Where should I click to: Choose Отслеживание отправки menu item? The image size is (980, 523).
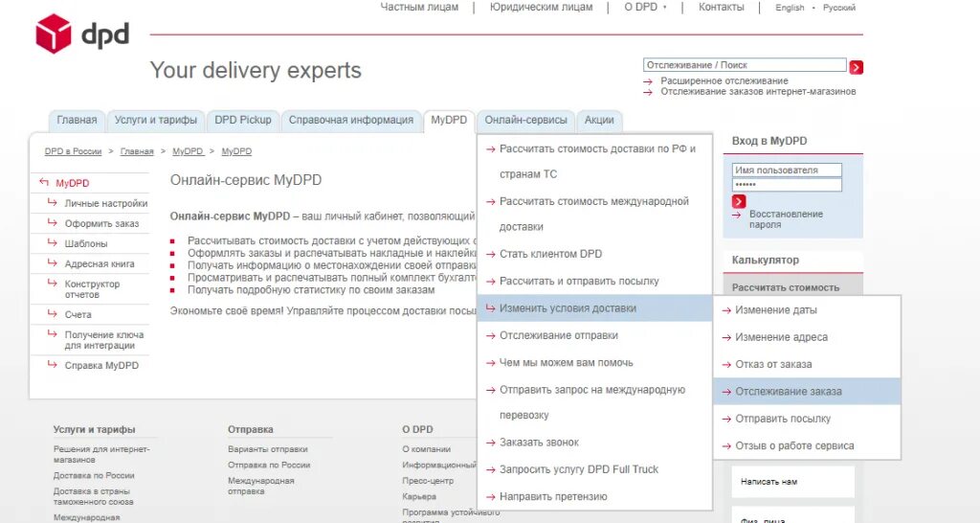coord(594,335)
